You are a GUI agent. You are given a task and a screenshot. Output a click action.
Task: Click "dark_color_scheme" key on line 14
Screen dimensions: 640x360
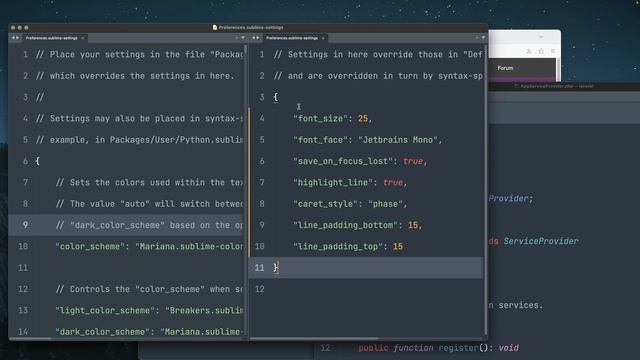tap(102, 332)
